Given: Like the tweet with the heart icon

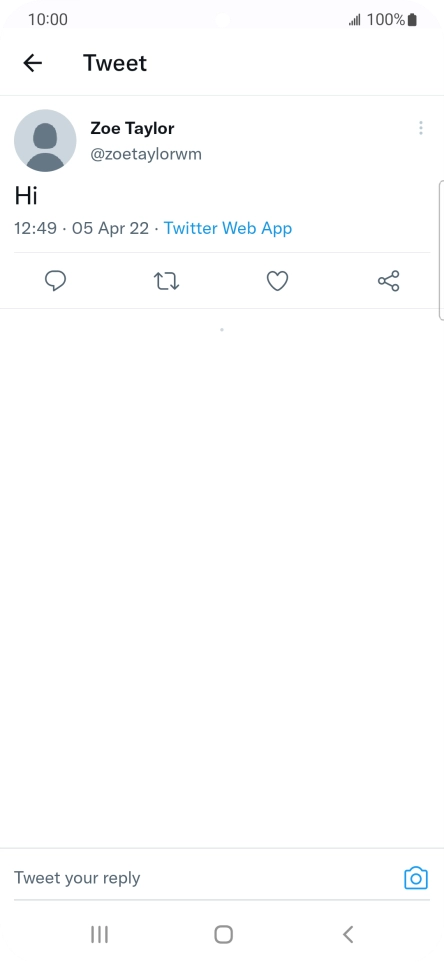Looking at the screenshot, I should click(277, 281).
